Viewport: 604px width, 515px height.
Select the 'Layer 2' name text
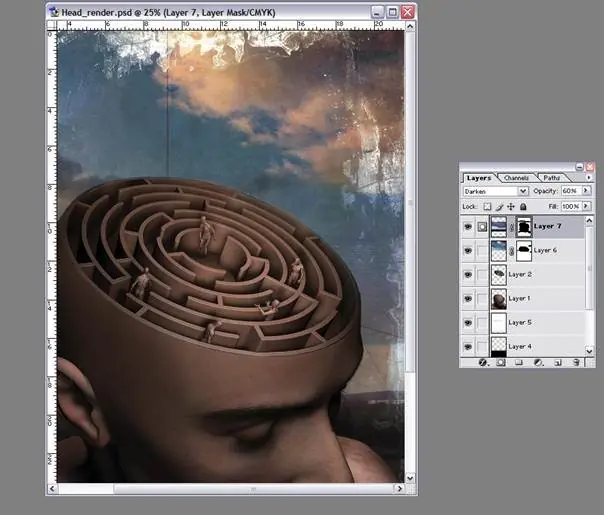point(520,274)
